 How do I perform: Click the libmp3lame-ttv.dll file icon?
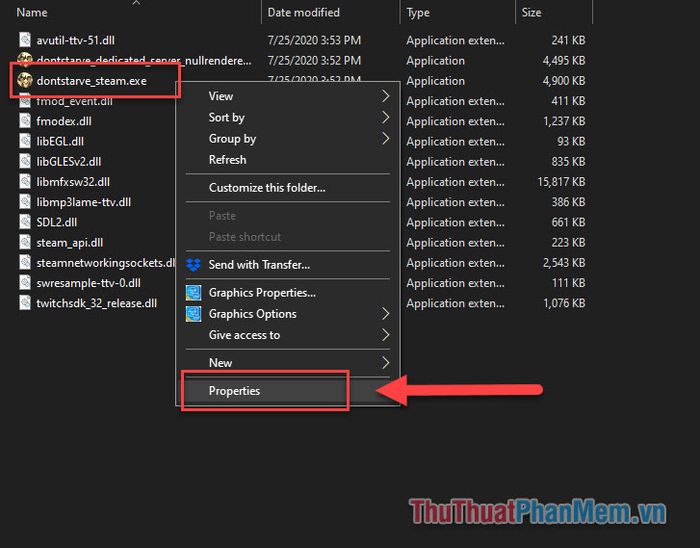(x=25, y=202)
